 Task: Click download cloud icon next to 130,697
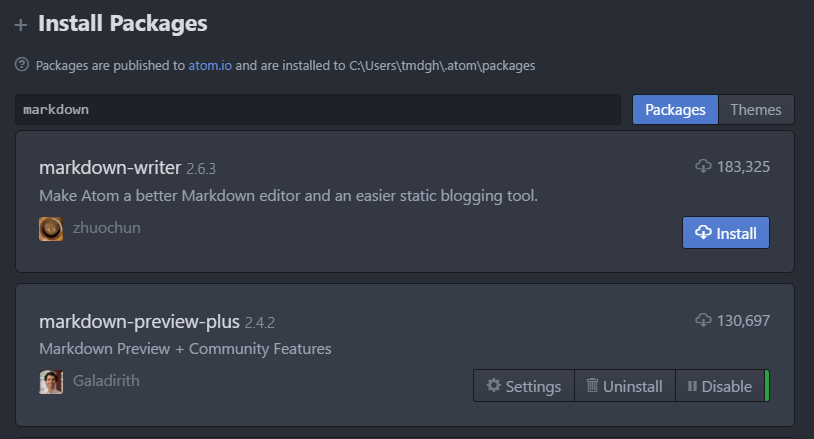703,320
